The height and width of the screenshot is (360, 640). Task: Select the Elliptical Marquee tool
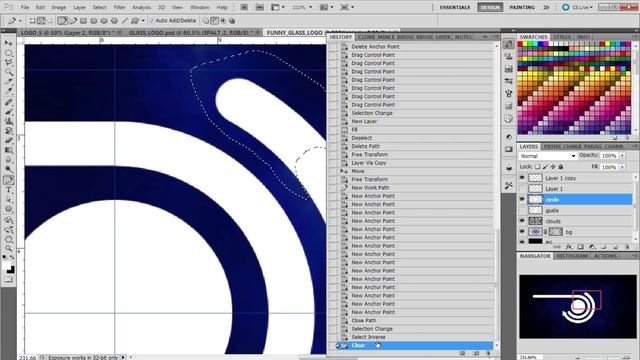click(9, 53)
